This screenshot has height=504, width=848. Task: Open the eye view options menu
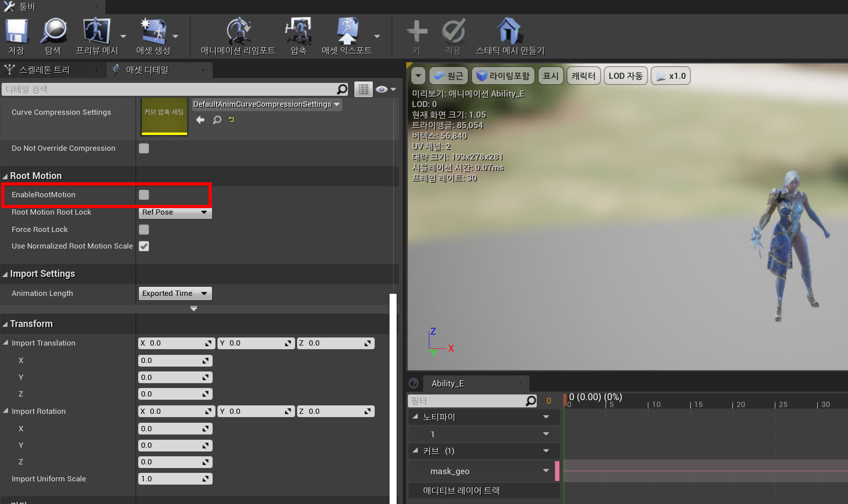coord(386,89)
